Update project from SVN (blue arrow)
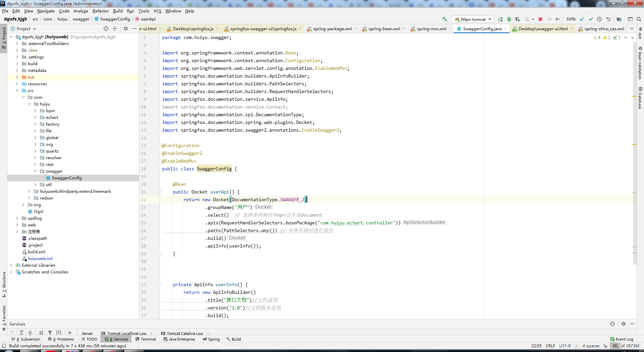This screenshot has height=352, width=644. pos(582,19)
